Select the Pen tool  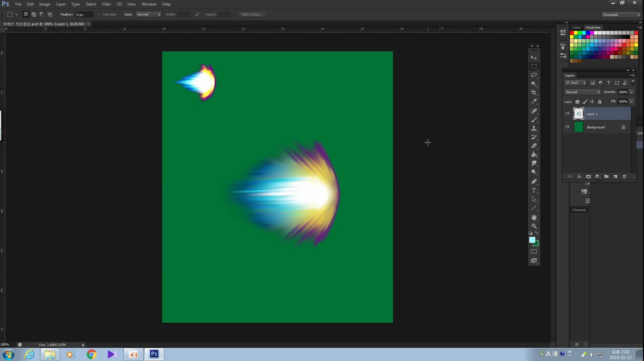[534, 181]
